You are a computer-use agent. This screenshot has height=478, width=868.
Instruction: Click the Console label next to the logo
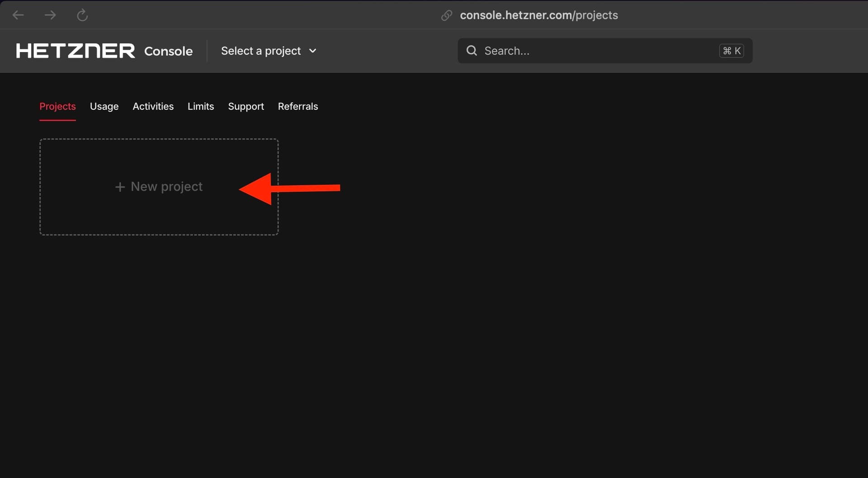168,51
